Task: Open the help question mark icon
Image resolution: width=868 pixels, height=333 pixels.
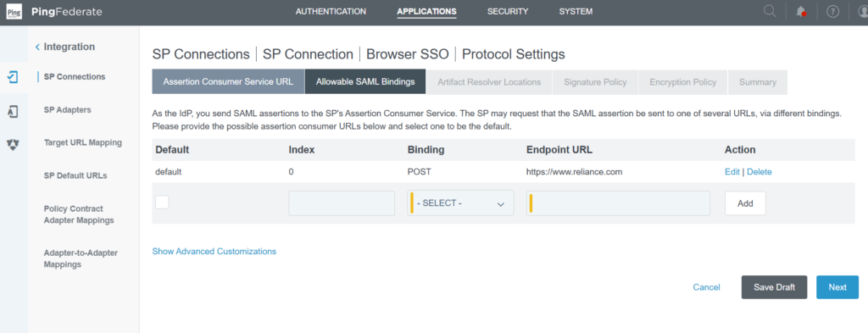Action: pos(832,12)
